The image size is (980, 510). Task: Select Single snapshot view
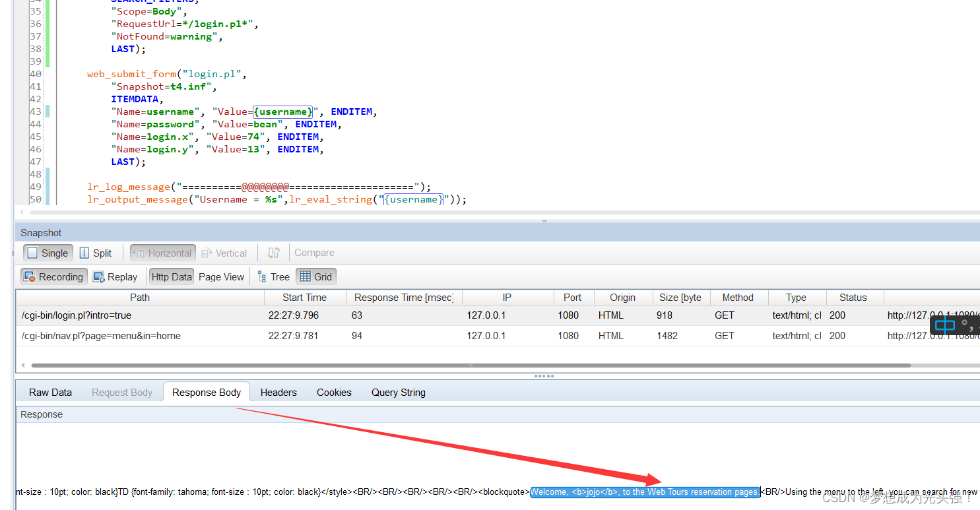point(48,253)
